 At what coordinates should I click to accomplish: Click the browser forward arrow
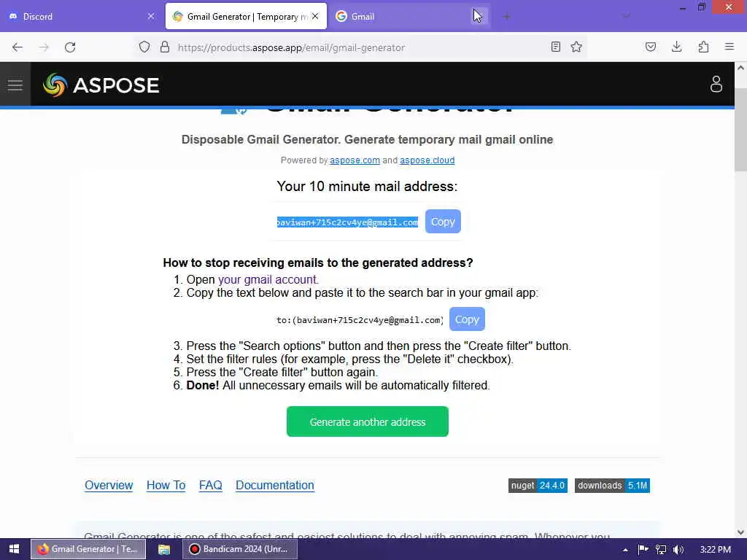[44, 47]
